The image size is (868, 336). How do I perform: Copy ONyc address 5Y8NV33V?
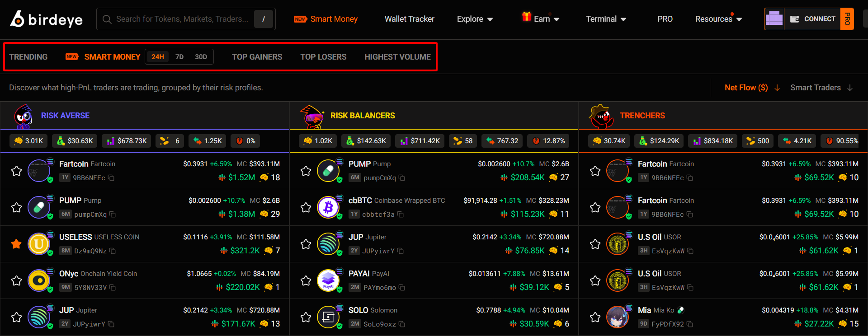pyautogui.click(x=113, y=288)
